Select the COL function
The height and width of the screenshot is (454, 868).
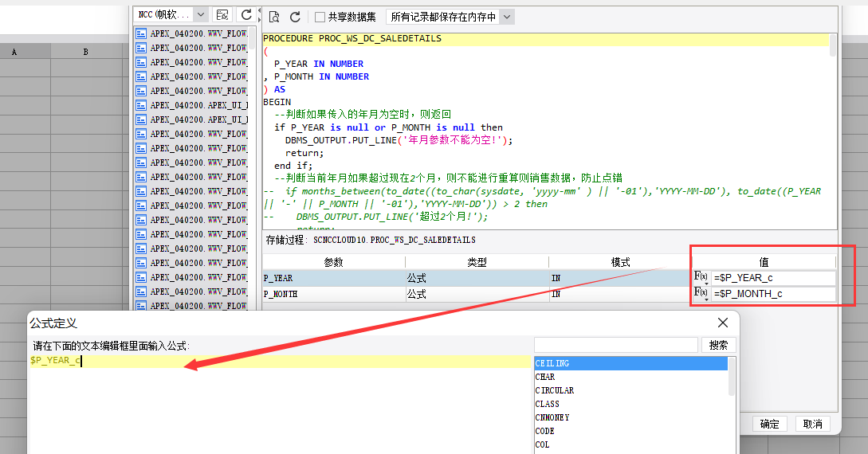(x=631, y=444)
